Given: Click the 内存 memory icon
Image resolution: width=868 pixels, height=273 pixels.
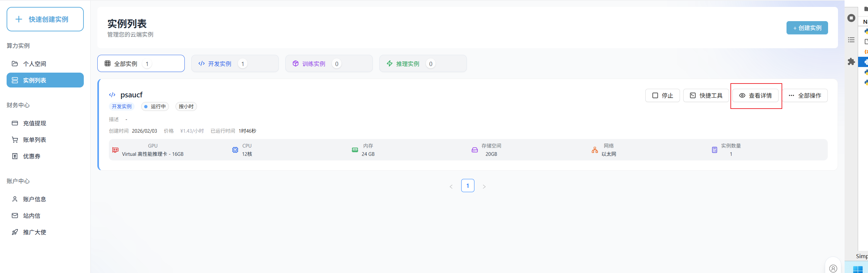Looking at the screenshot, I should pyautogui.click(x=355, y=150).
